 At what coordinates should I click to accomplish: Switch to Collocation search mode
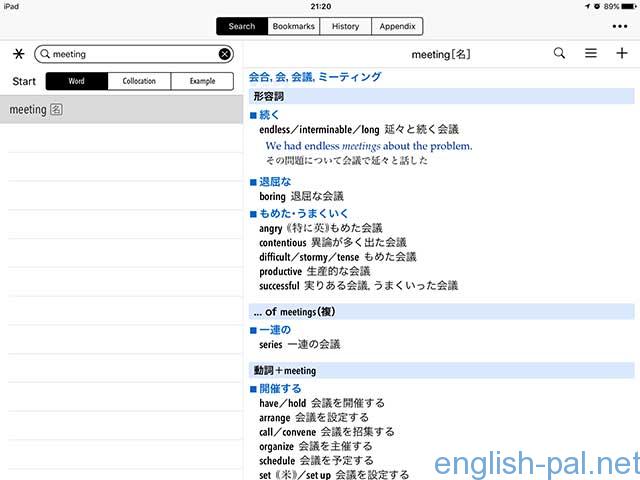139,82
